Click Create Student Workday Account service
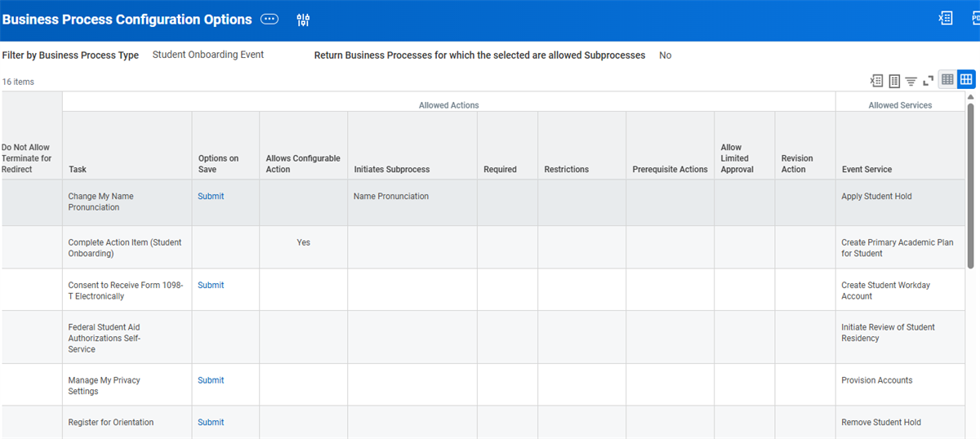 click(x=885, y=290)
